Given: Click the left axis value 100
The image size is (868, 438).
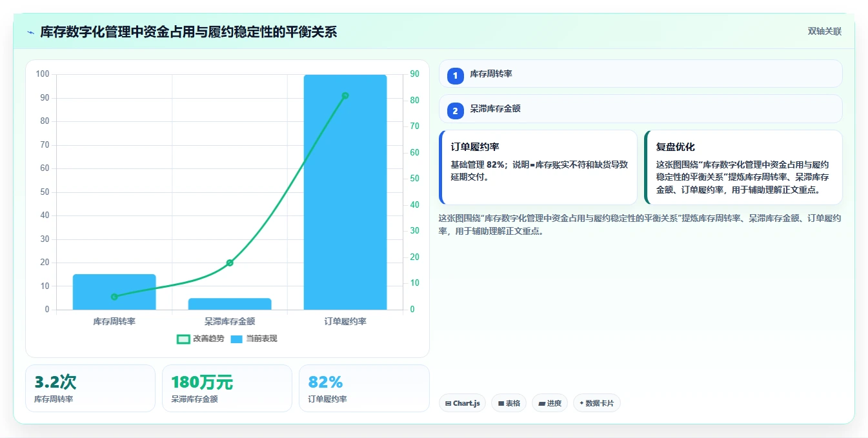Looking at the screenshot, I should point(43,74).
